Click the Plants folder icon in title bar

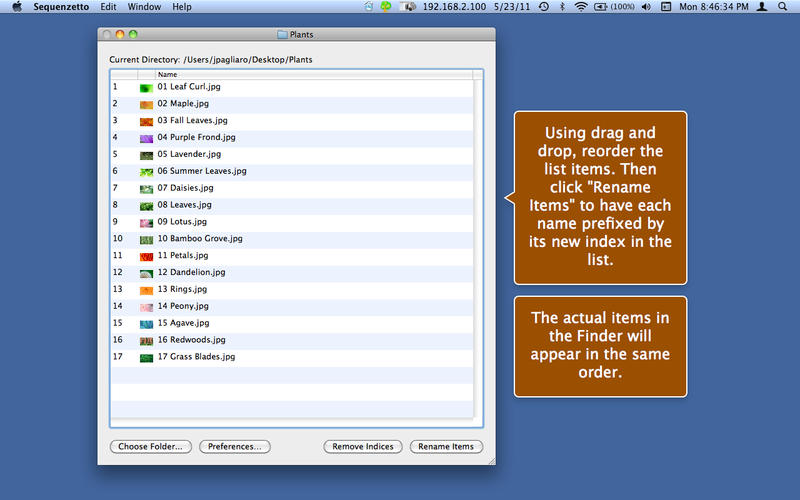coord(283,35)
